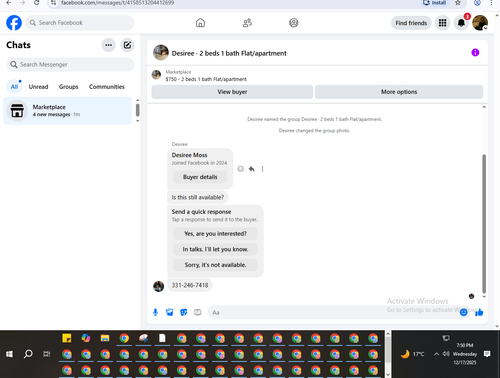Send quick response "In talks. I'll let you know."

pos(215,249)
